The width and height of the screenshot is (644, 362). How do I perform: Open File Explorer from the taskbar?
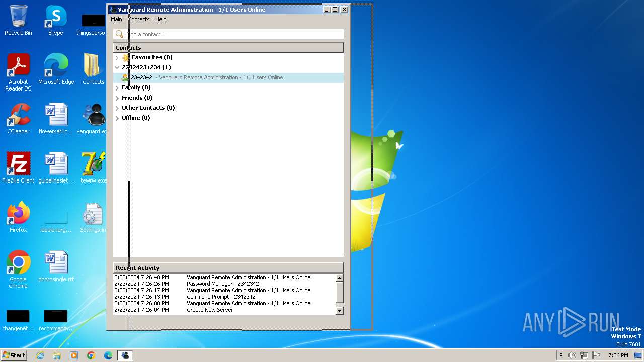(x=57, y=355)
